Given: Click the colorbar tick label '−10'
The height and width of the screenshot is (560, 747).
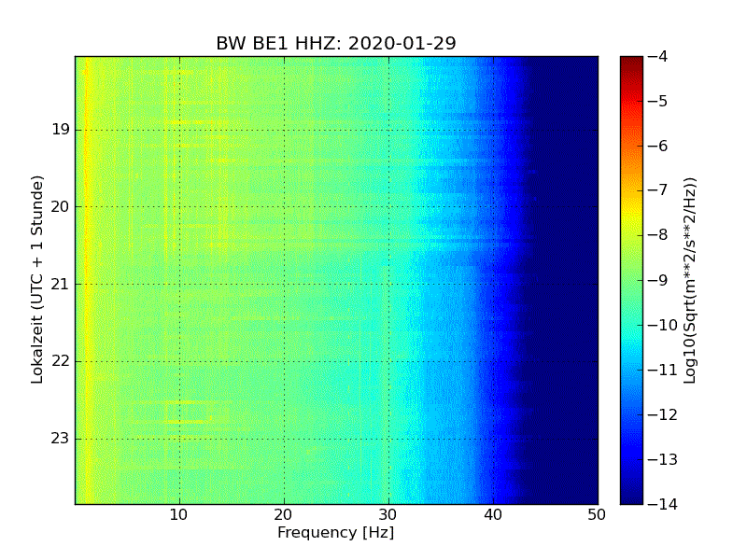Looking at the screenshot, I should point(663,325).
